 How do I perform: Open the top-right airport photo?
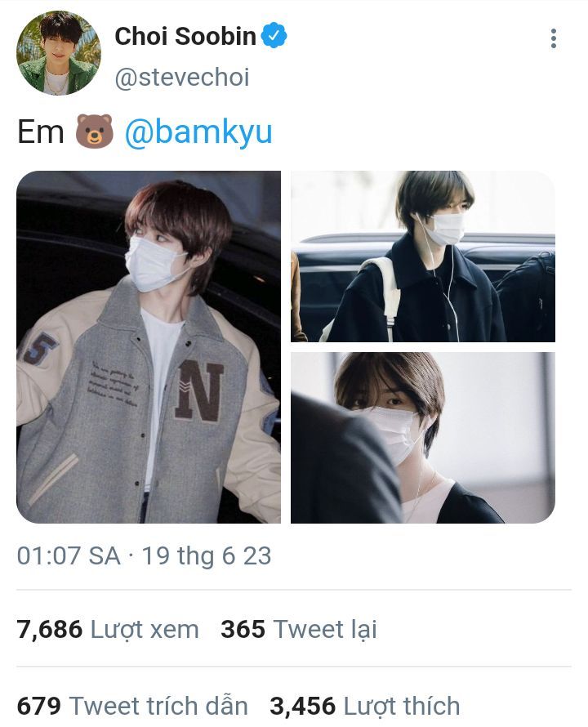(423, 256)
